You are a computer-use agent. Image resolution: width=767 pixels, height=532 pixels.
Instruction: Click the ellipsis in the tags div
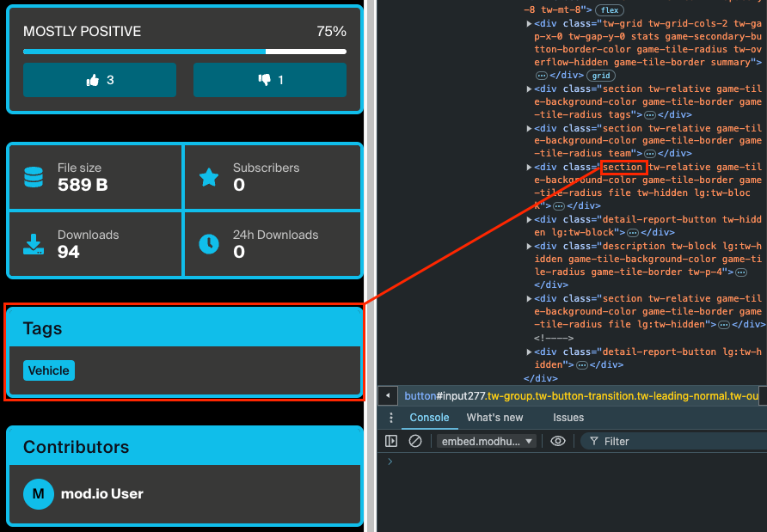click(650, 115)
